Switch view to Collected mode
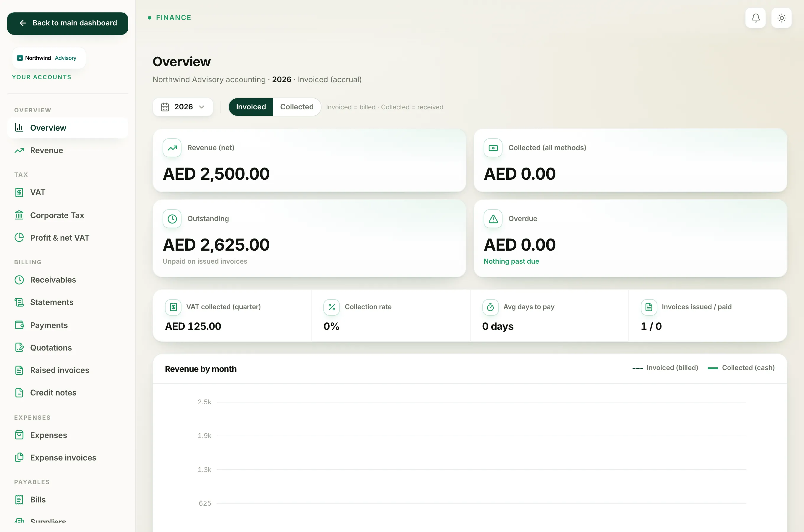The height and width of the screenshot is (532, 804). click(296, 107)
